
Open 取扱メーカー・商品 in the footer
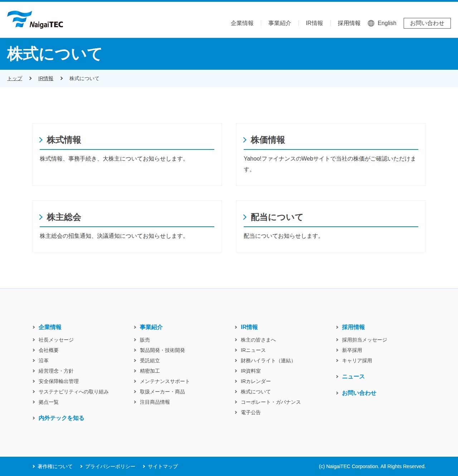pos(162,392)
